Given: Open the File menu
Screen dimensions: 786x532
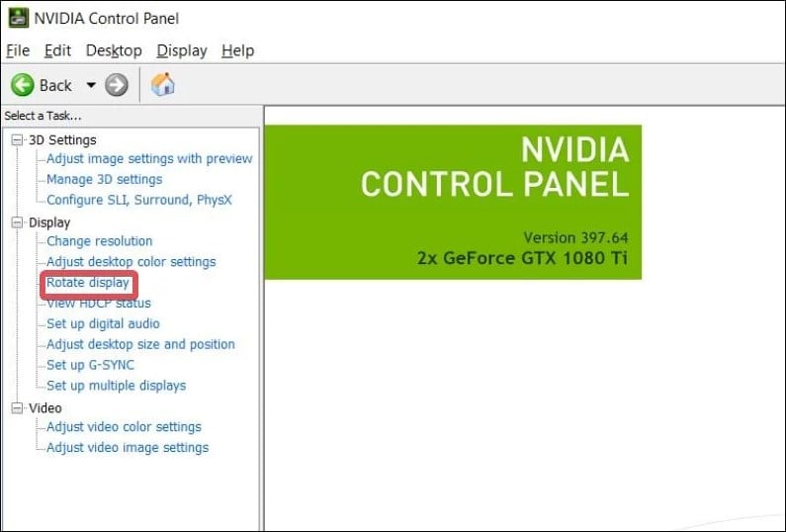Looking at the screenshot, I should (x=18, y=50).
